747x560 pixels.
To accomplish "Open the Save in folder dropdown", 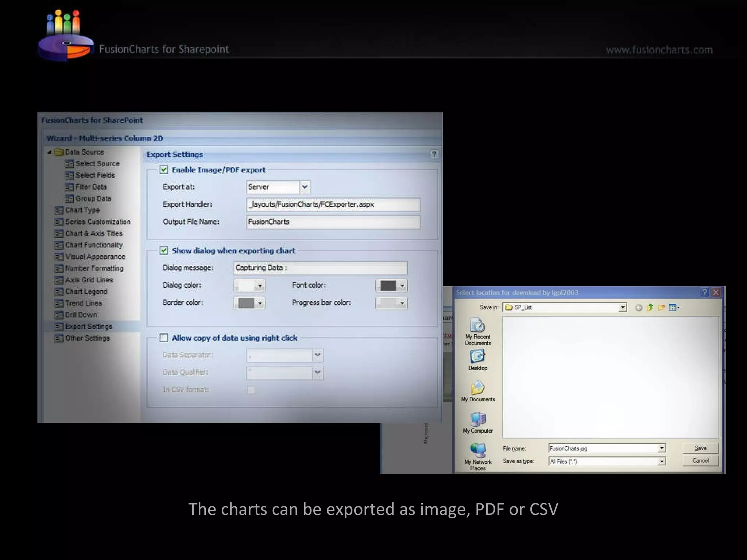I will [x=623, y=308].
